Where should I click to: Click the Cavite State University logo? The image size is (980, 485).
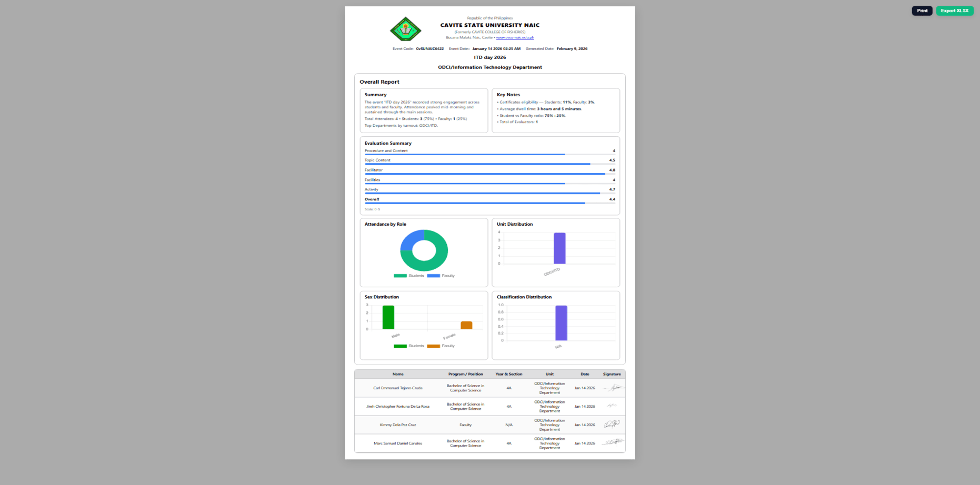405,29
